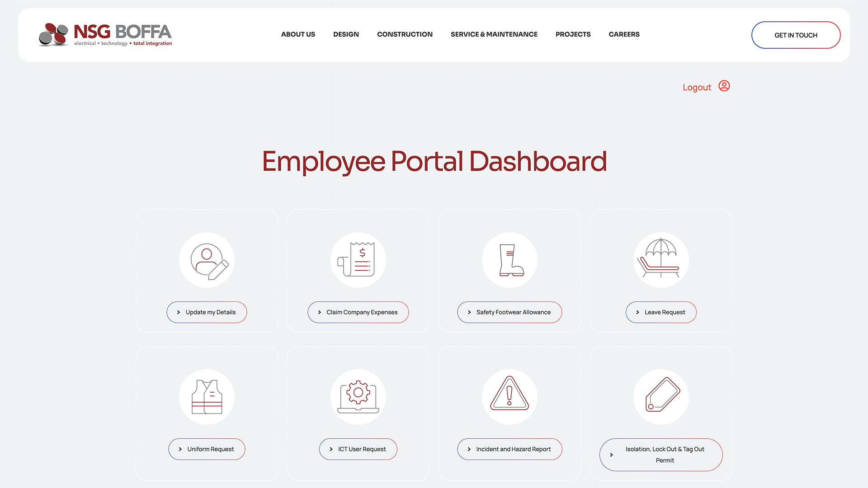This screenshot has width=868, height=488.
Task: Click the NSG Boffa logo
Action: [105, 35]
